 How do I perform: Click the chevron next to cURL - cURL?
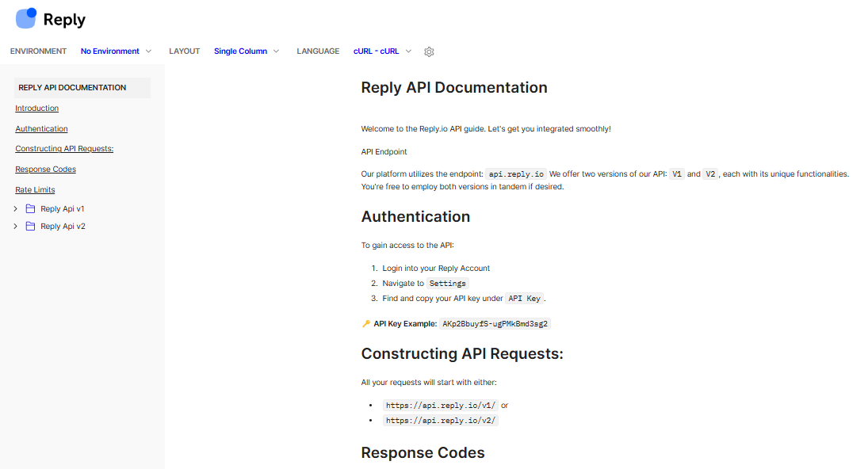(x=408, y=51)
